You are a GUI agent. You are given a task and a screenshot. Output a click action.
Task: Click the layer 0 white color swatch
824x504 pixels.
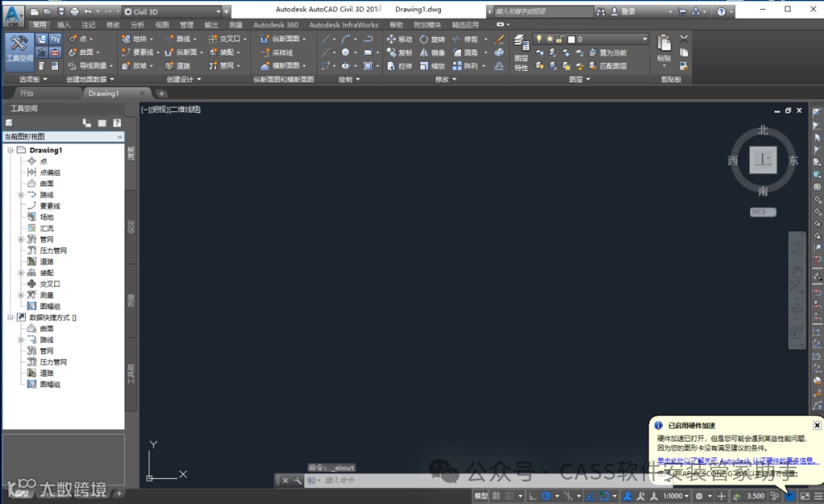tap(571, 40)
